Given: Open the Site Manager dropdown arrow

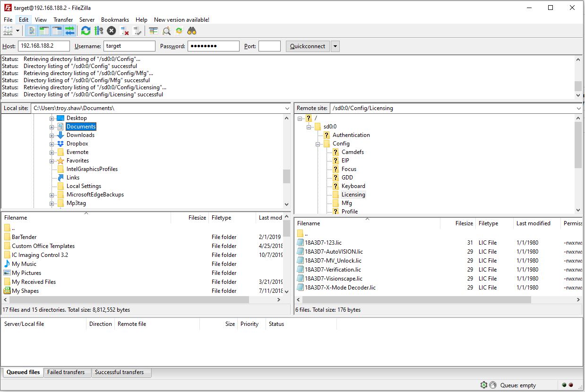Looking at the screenshot, I should [x=17, y=31].
